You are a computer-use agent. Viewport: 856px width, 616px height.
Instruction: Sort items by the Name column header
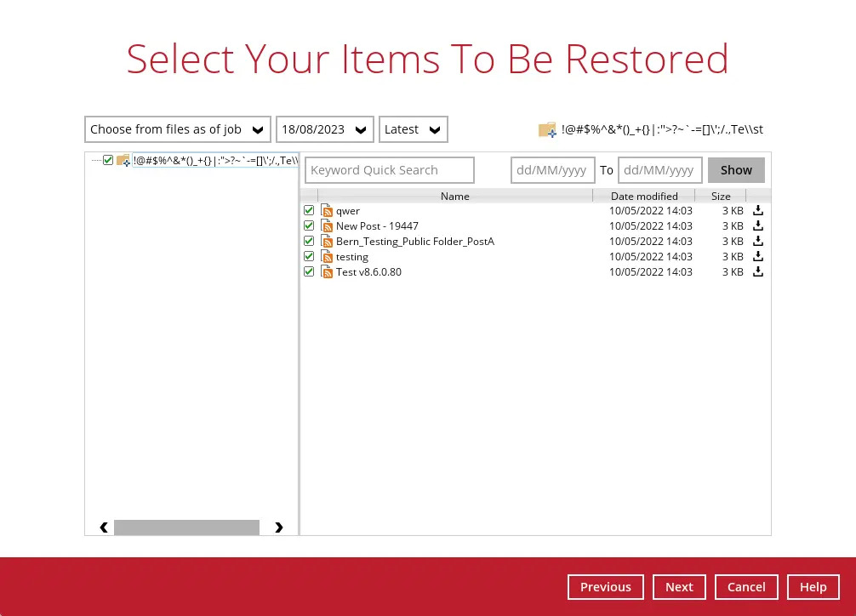point(454,196)
